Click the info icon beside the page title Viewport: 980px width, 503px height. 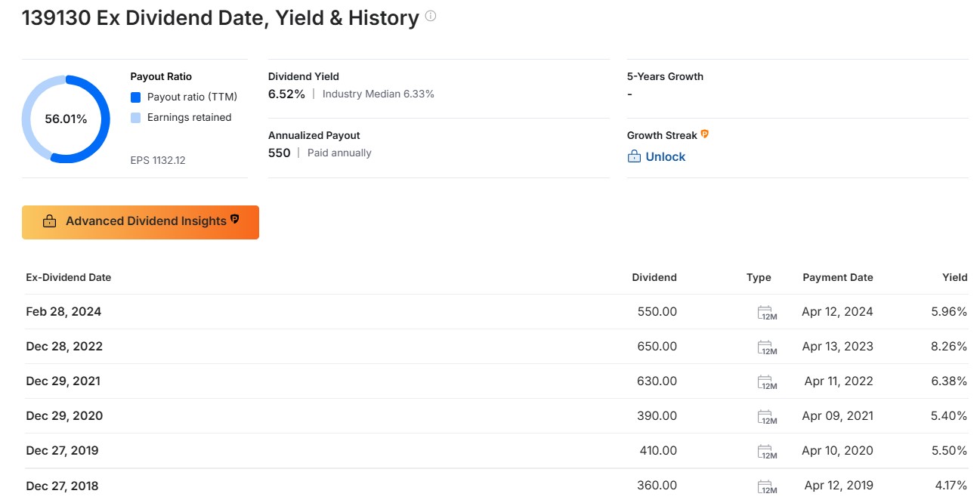[x=431, y=16]
